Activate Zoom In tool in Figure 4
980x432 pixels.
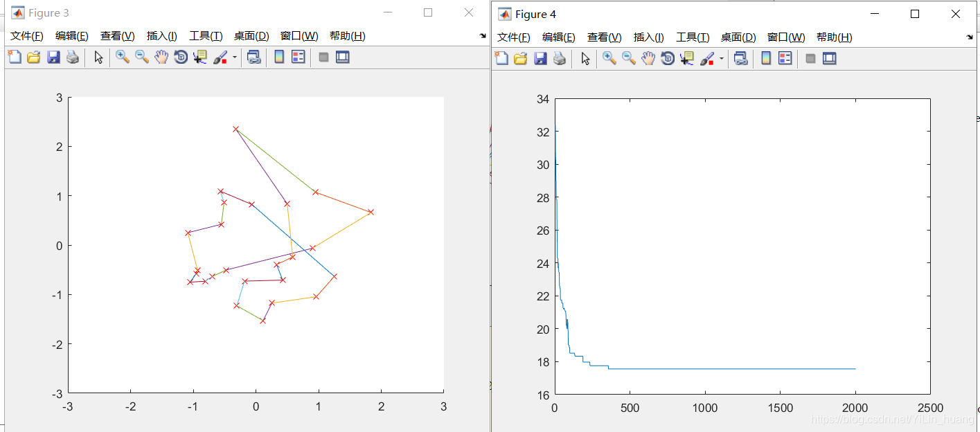pyautogui.click(x=609, y=59)
